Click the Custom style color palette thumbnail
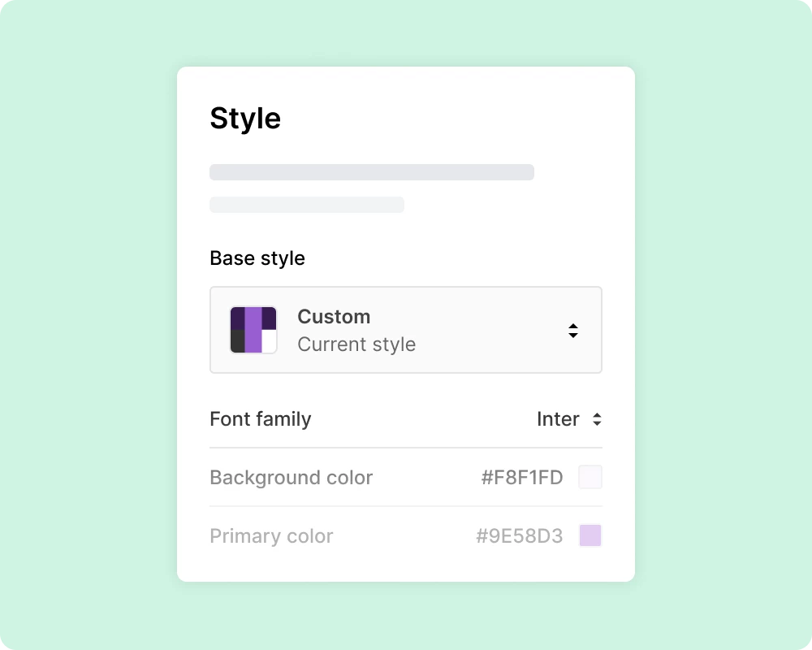Image resolution: width=812 pixels, height=650 pixels. tap(253, 330)
